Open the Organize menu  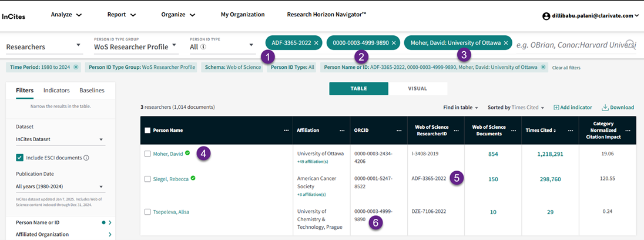click(x=178, y=15)
